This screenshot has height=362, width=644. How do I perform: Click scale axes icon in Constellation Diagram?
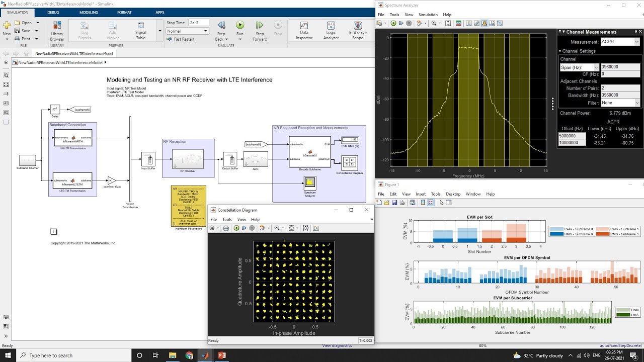(x=291, y=228)
